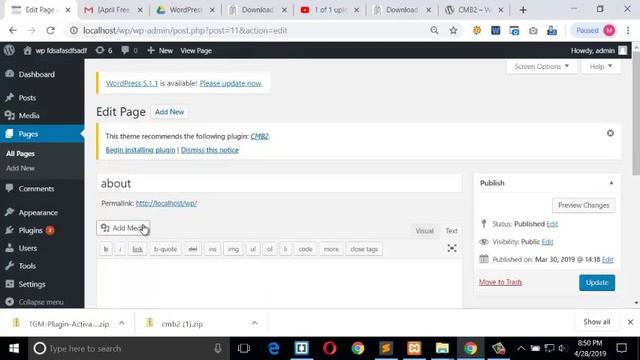
Task: Open updates indicator showing 6
Action: 104,51
